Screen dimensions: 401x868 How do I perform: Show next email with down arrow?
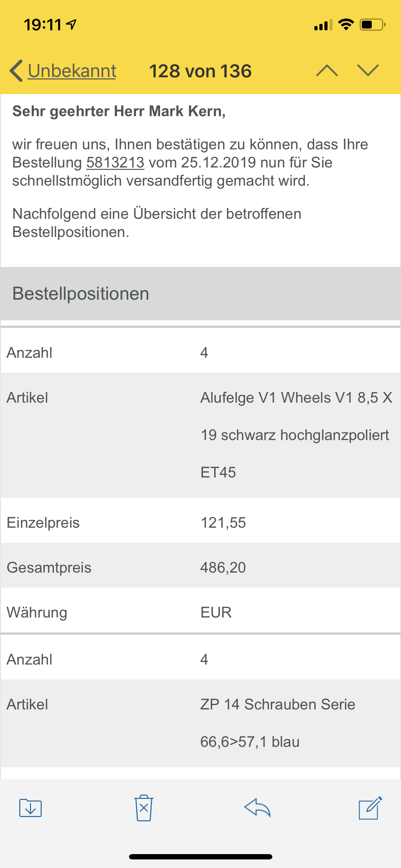tap(368, 71)
